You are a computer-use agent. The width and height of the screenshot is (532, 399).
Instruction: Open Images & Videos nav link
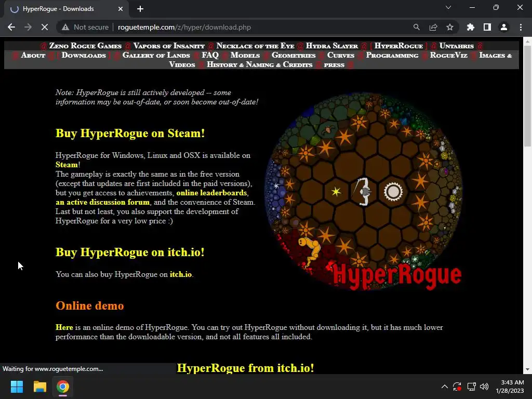495,55
